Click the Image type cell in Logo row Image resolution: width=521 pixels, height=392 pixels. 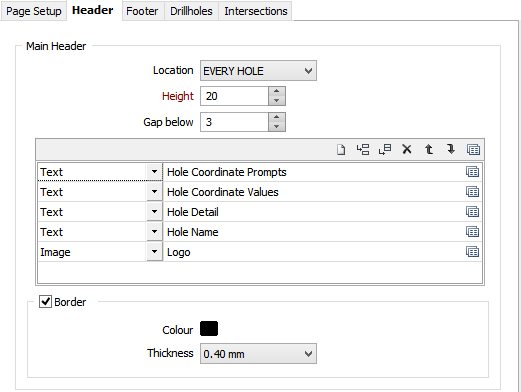[x=92, y=252]
